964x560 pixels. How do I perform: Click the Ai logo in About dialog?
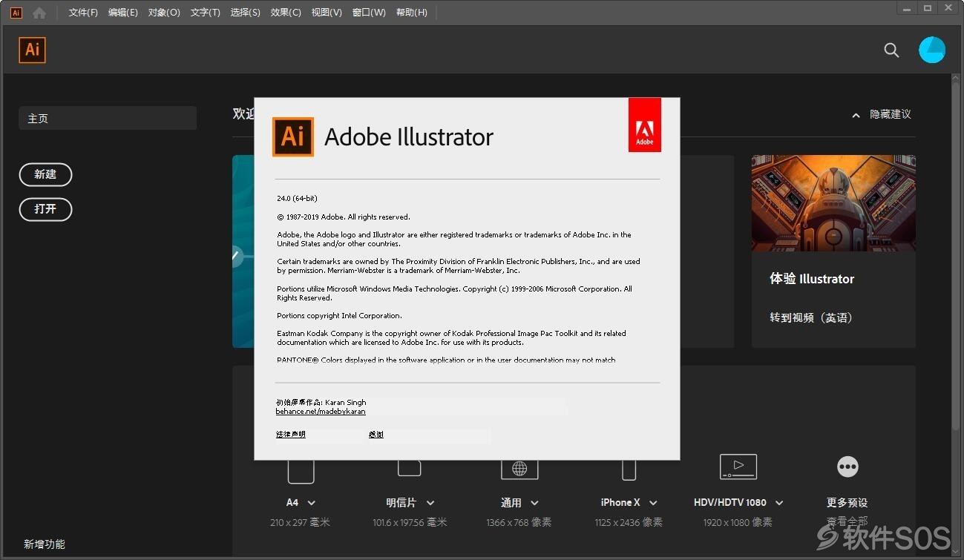[x=293, y=136]
